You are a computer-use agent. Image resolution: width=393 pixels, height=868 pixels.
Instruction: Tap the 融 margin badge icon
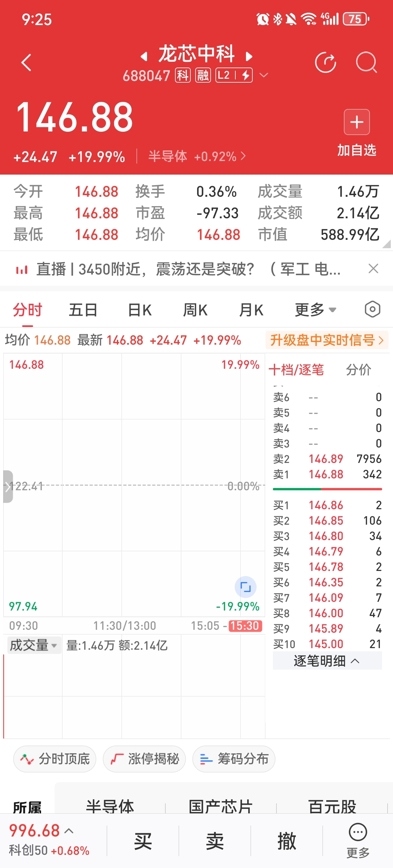203,76
